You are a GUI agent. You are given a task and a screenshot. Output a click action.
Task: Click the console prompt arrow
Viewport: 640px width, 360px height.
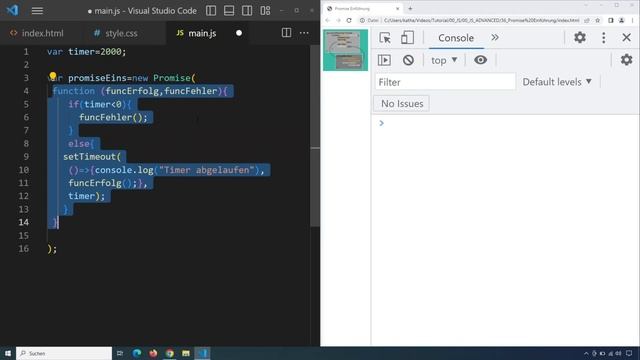click(x=381, y=123)
